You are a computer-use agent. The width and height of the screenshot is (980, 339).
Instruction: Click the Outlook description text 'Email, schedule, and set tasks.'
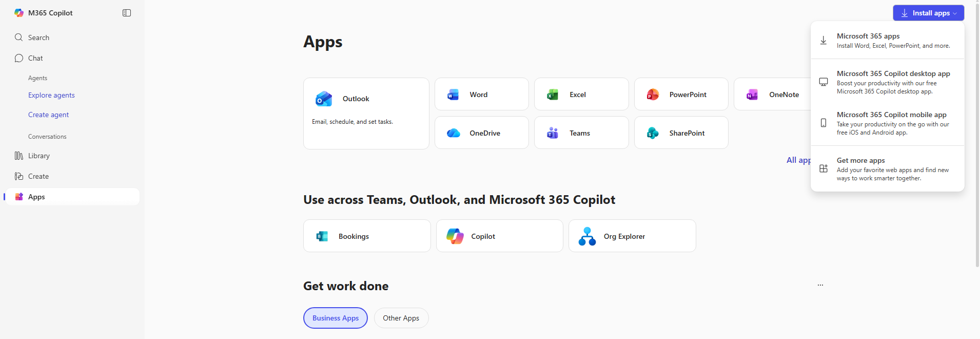[x=352, y=122]
